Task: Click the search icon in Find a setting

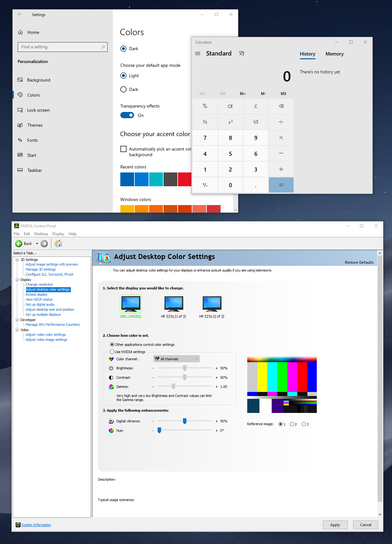Action: click(103, 47)
